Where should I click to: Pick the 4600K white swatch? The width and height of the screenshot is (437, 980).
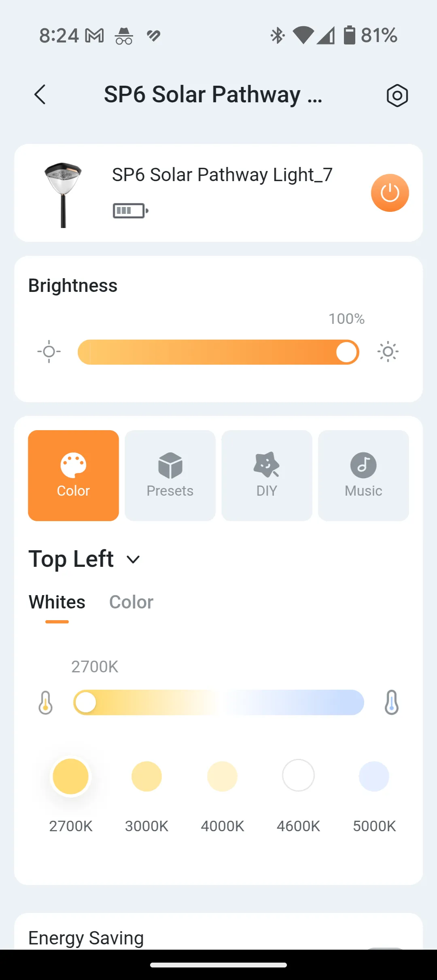point(298,775)
